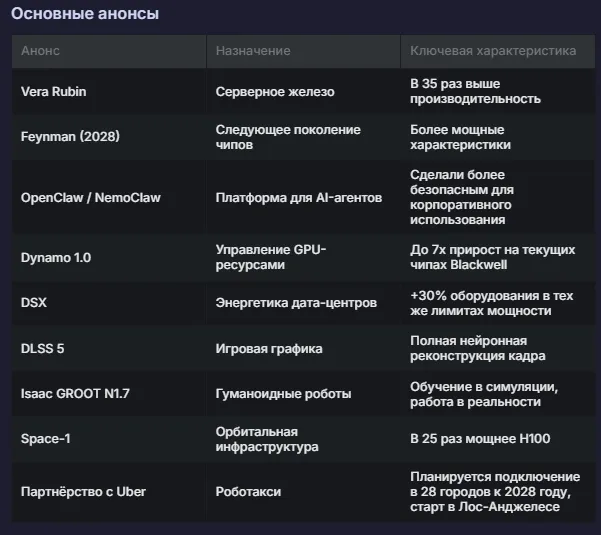This screenshot has height=535, width=601.
Task: Select the 'Партнёрство с Uber' cell
Action: click(109, 492)
